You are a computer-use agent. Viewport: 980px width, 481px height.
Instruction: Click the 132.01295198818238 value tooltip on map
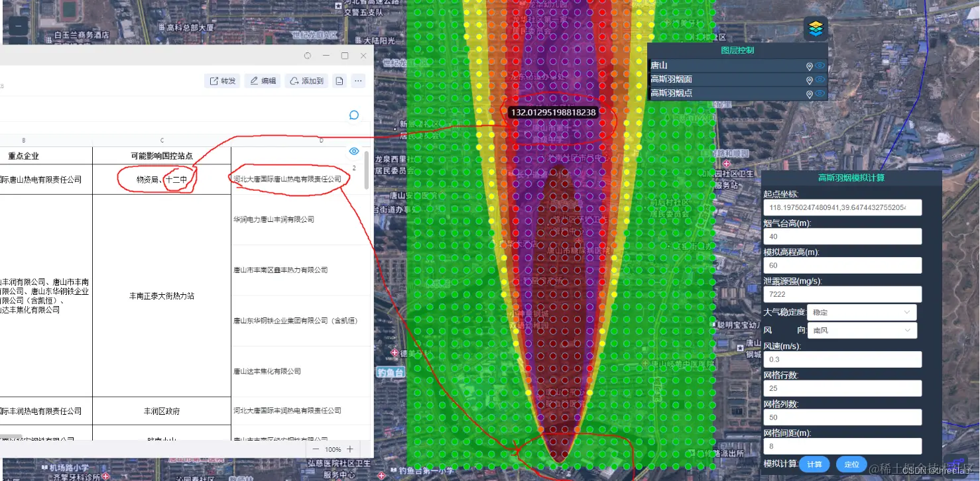(553, 113)
